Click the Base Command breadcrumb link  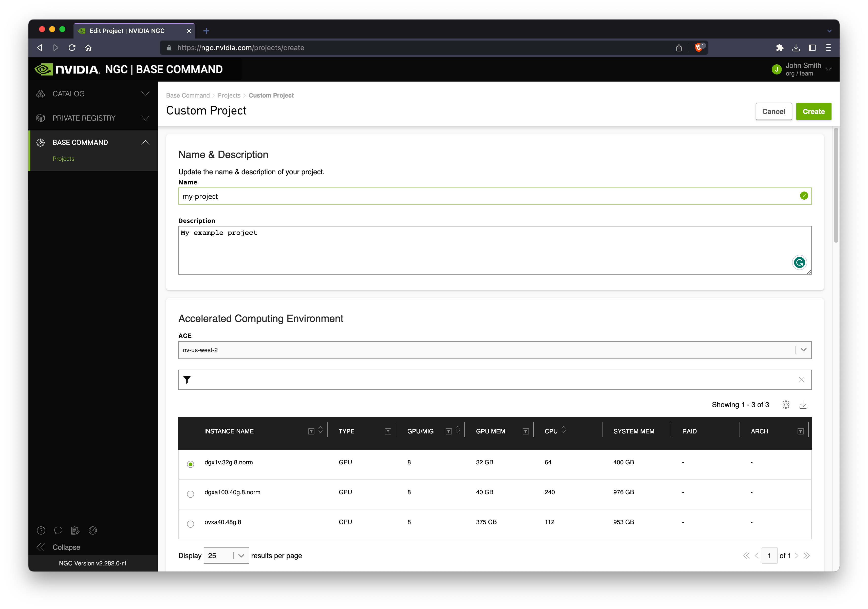(187, 95)
